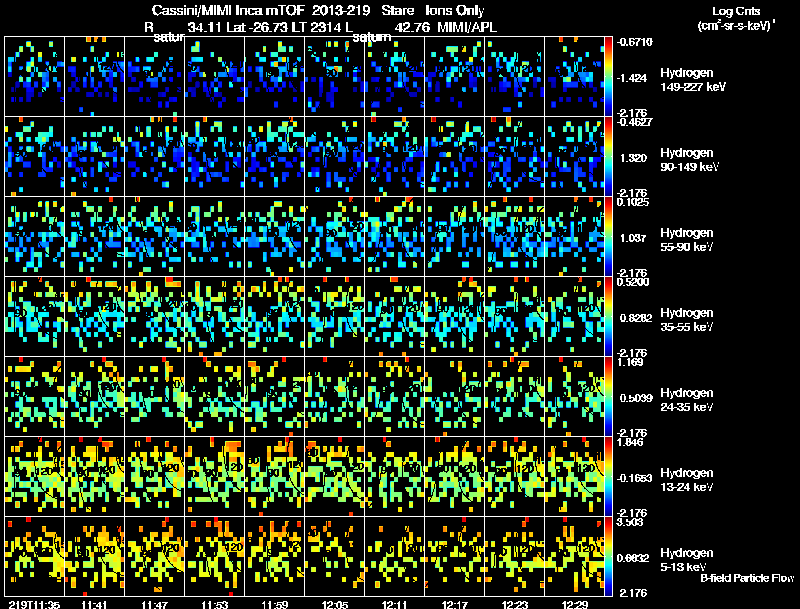Image resolution: width=800 pixels, height=609 pixels.
Task: Select the 149-227 keV image at 12:05
Action: point(334,76)
